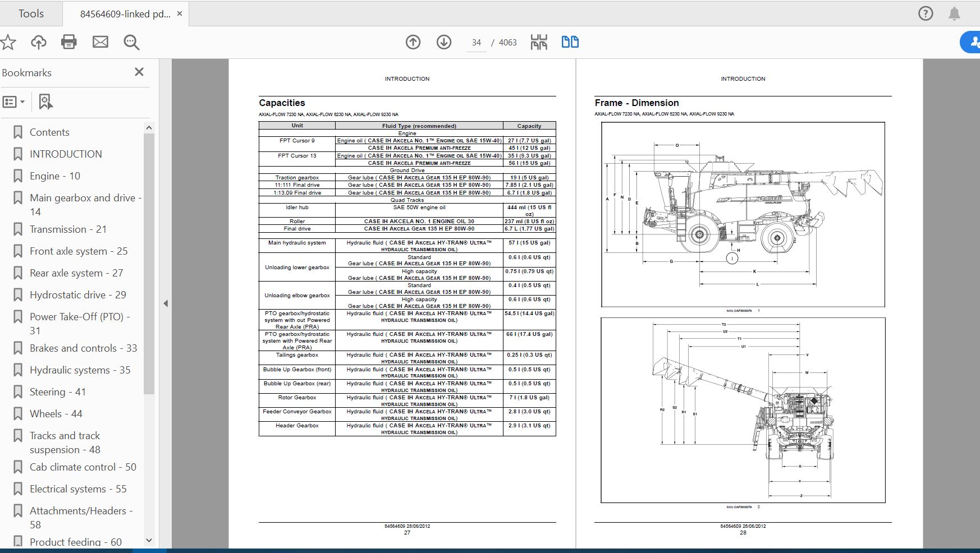Open the Engine - 10 bookmark

(x=55, y=176)
